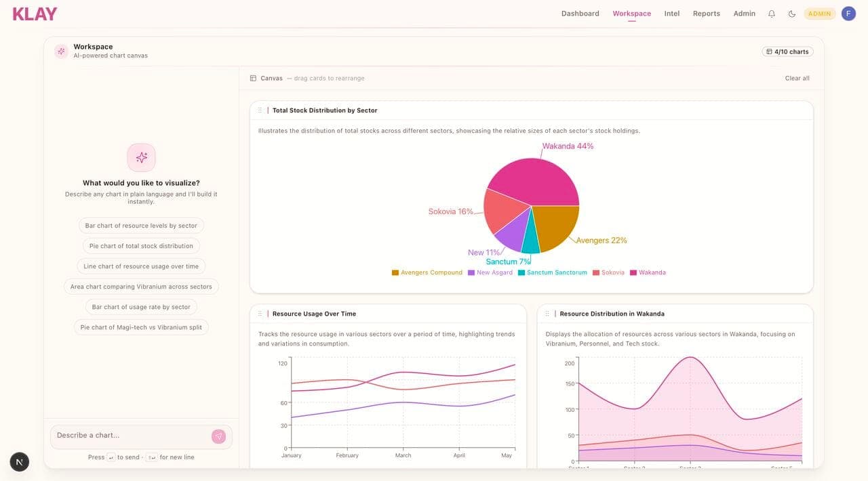Click 'What would you like to visualize?' heading
The image size is (868, 481).
pyautogui.click(x=141, y=183)
